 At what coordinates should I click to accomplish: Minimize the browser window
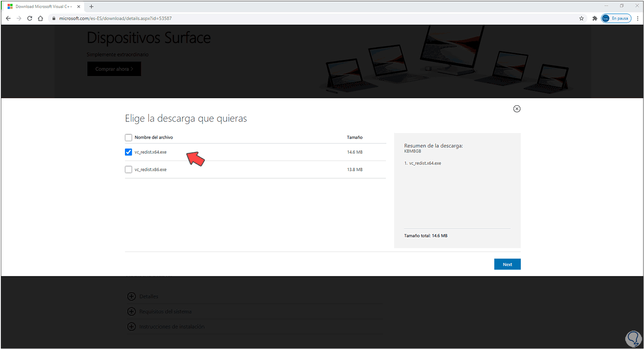pyautogui.click(x=606, y=6)
